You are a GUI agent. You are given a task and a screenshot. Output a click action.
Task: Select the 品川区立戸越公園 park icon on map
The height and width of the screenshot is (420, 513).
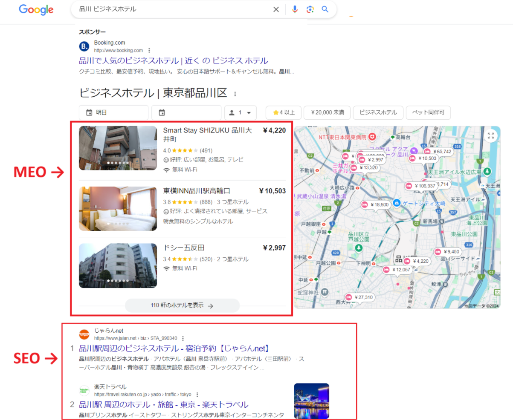[359, 247]
